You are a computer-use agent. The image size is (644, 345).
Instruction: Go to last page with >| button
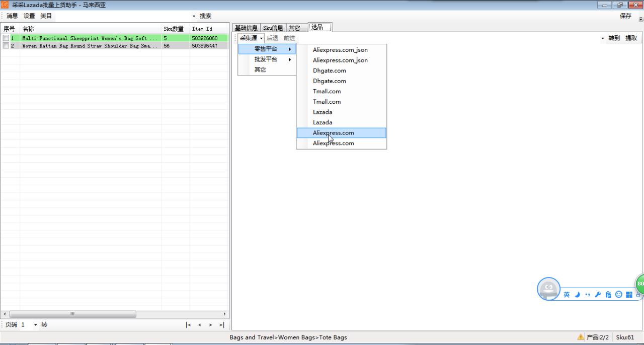point(221,325)
